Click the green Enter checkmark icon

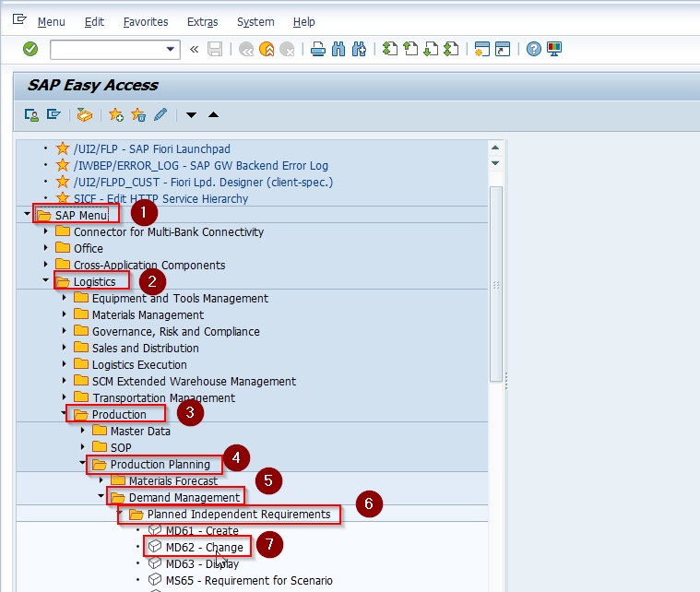point(30,49)
